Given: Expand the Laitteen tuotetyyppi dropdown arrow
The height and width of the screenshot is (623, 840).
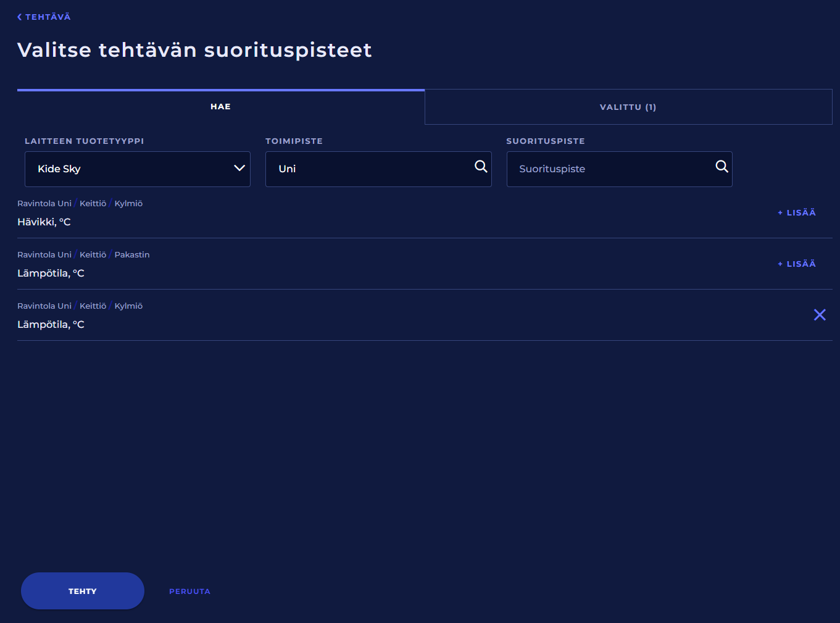Looking at the screenshot, I should (239, 169).
